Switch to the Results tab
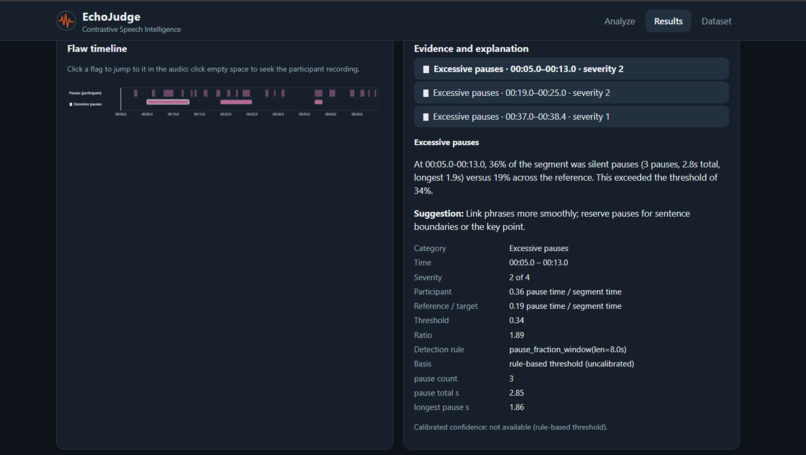 (x=668, y=21)
